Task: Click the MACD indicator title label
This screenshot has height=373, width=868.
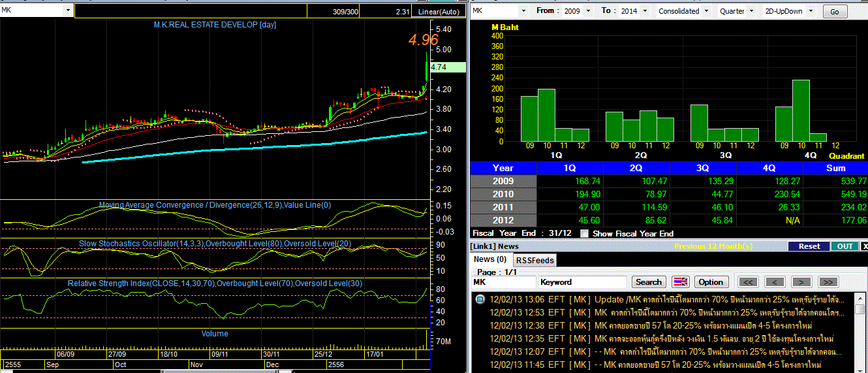Action: click(215, 205)
